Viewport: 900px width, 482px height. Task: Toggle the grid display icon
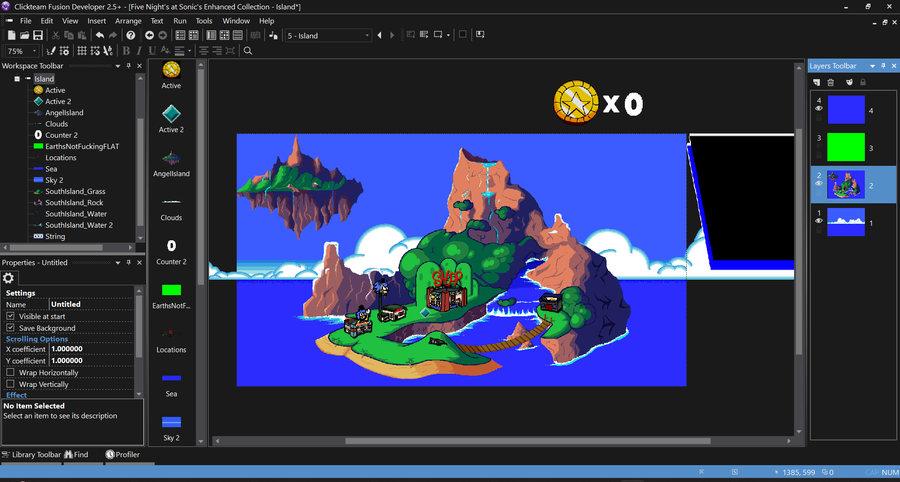pos(82,50)
